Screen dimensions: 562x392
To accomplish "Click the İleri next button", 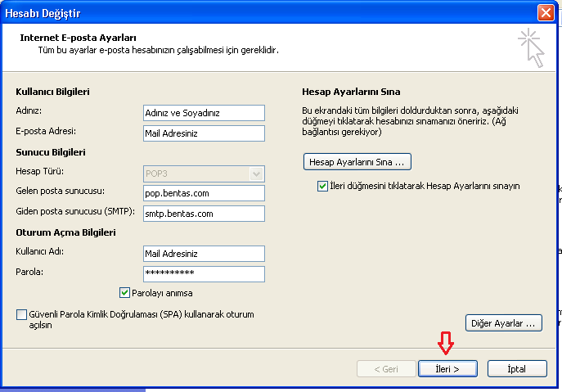I will coord(447,369).
